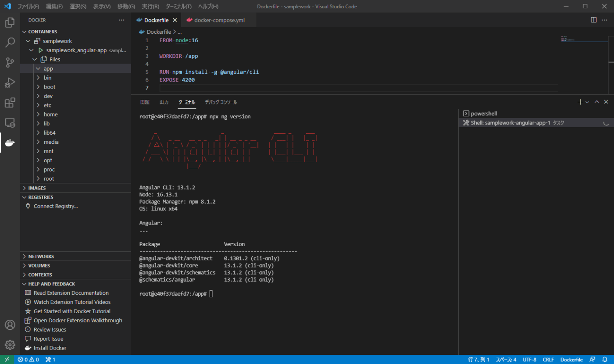Create a new terminal with plus icon

(x=580, y=102)
